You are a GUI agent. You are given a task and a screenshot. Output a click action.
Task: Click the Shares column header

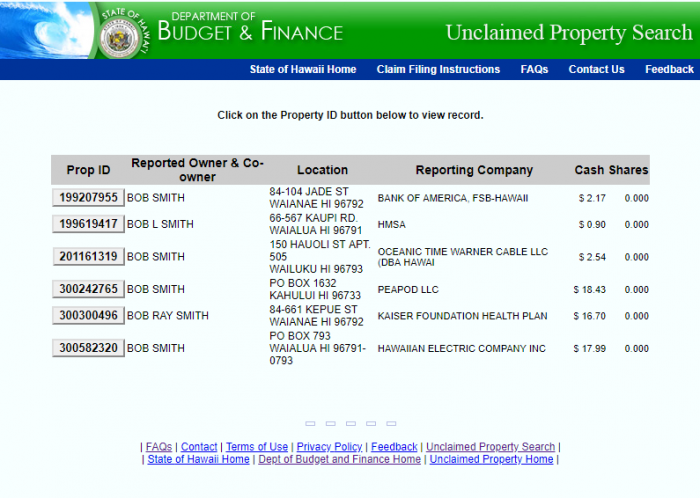click(628, 170)
